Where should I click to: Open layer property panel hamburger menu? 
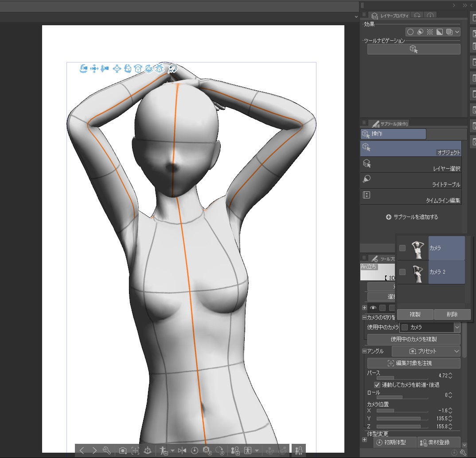364,14
